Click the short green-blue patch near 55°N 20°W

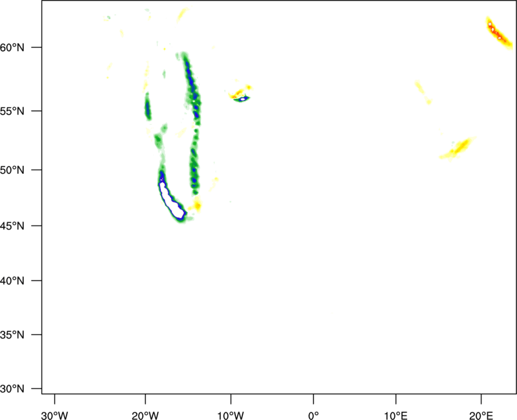point(148,107)
